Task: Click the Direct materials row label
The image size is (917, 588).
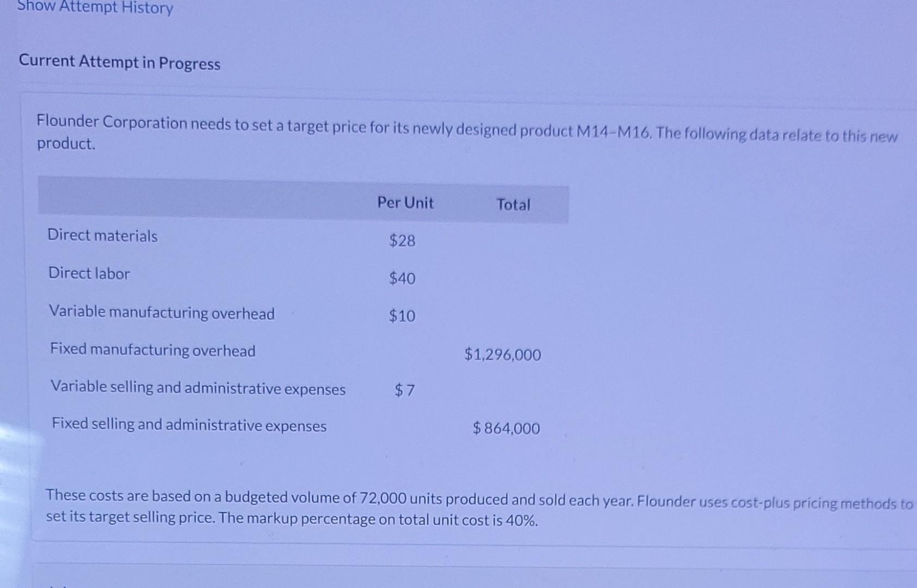Action: (x=102, y=235)
